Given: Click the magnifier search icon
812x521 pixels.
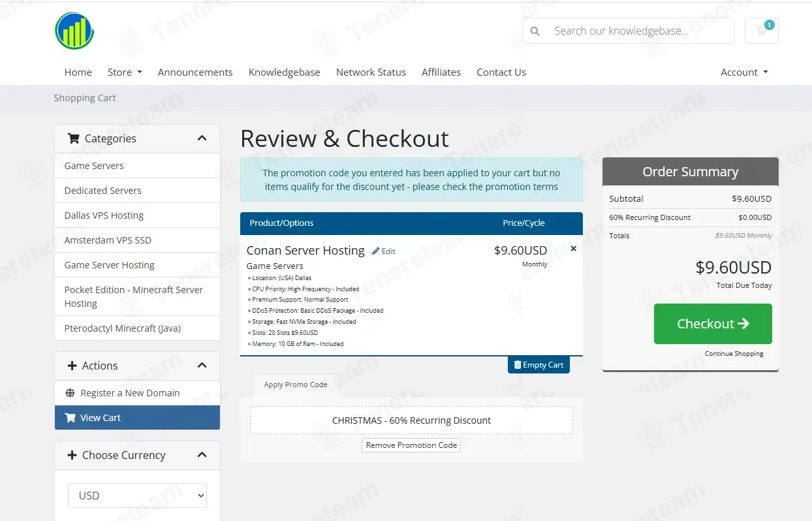Looking at the screenshot, I should click(x=535, y=31).
